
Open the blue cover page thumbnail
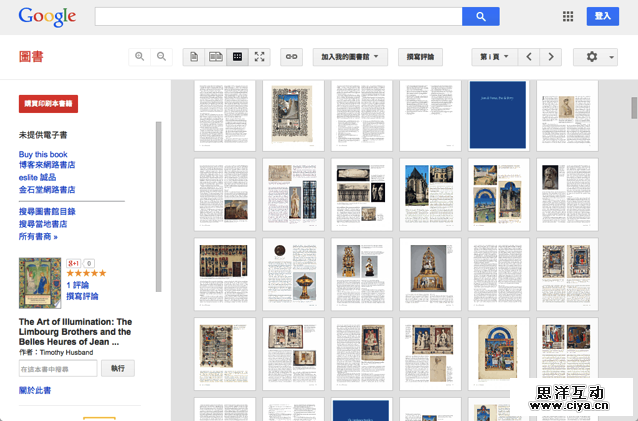pyautogui.click(x=497, y=114)
